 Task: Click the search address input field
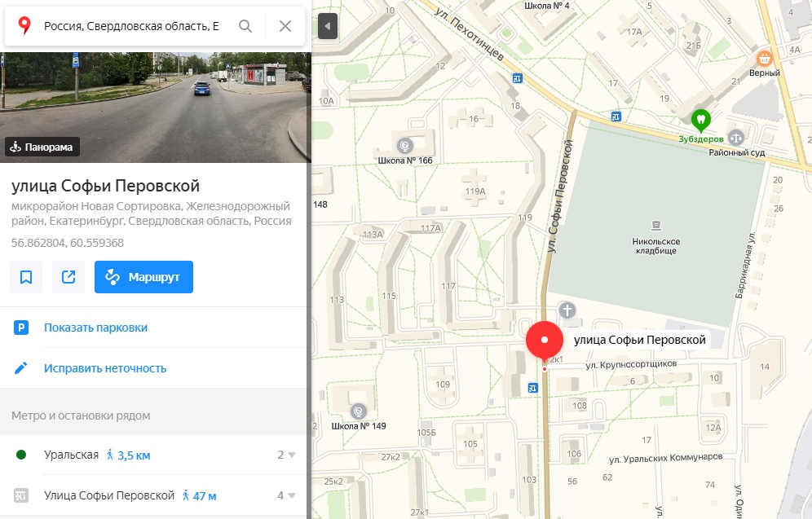click(131, 26)
